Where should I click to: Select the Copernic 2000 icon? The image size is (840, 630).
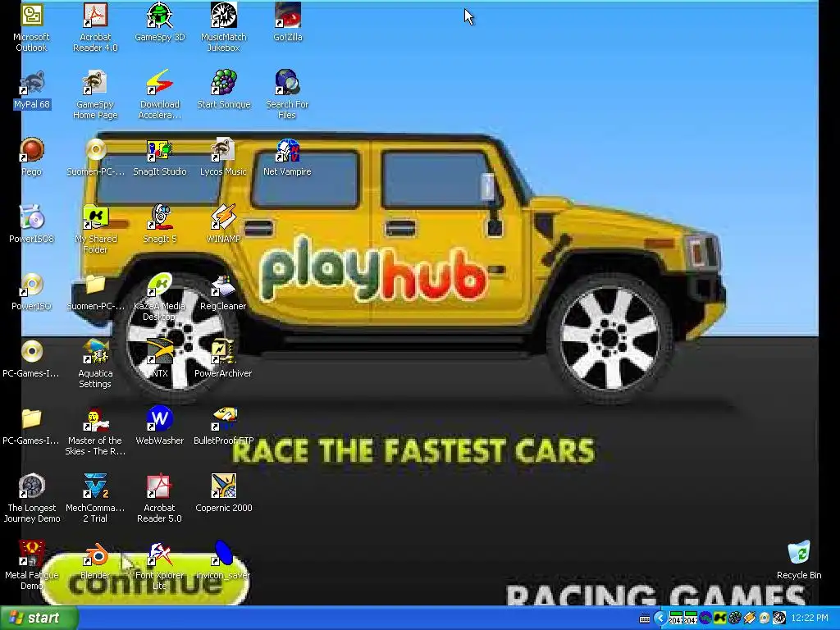[223, 493]
